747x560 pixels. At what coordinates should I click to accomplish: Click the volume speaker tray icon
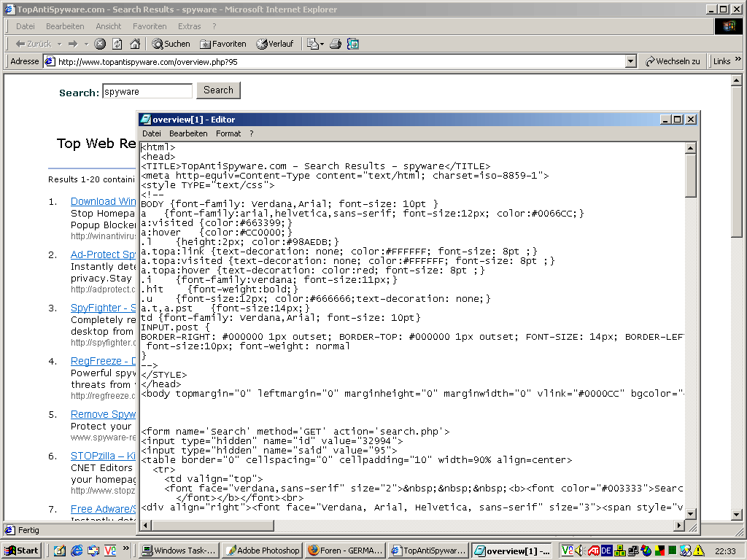click(580, 551)
